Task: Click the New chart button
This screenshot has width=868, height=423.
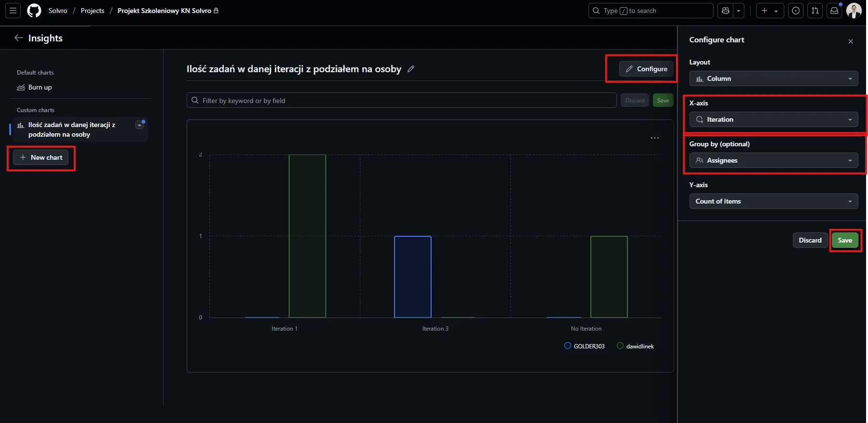Action: click(41, 157)
